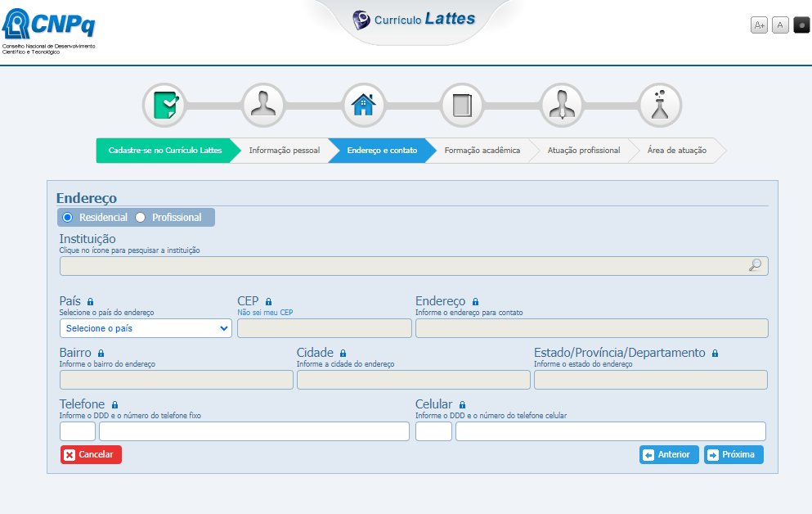Go back with the Anterior button
This screenshot has width=812, height=514.
[669, 455]
